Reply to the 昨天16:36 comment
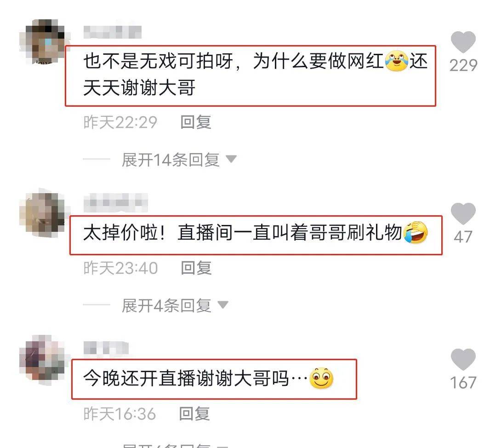This screenshot has height=448, width=490. tap(194, 414)
